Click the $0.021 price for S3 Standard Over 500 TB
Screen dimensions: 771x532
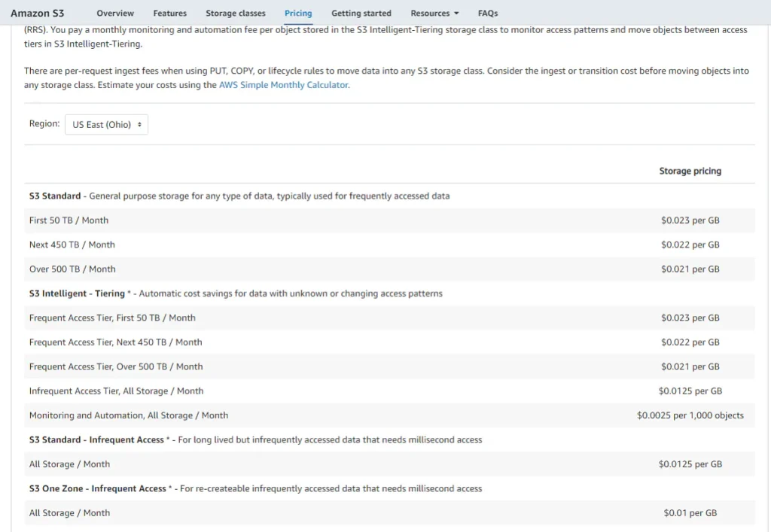click(690, 269)
